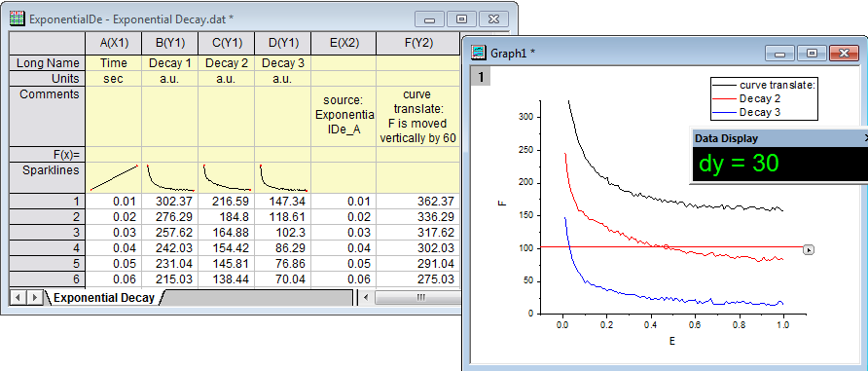Click cell with value 145.81
Screen dimensions: 868x371
[227, 263]
